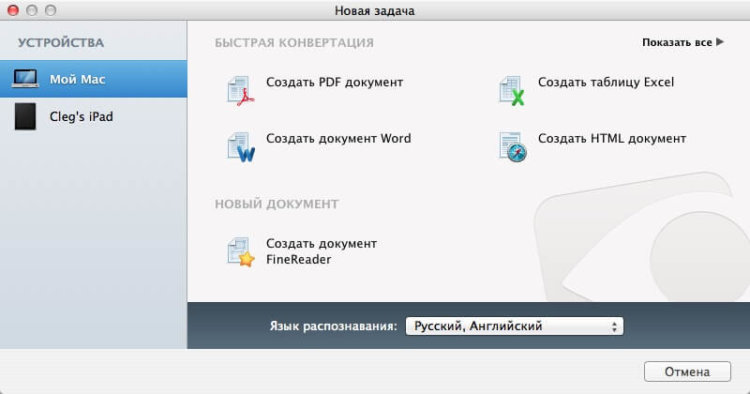Image resolution: width=750 pixels, height=394 pixels.
Task: Select Cleg's iPad in device list
Action: pos(93,116)
